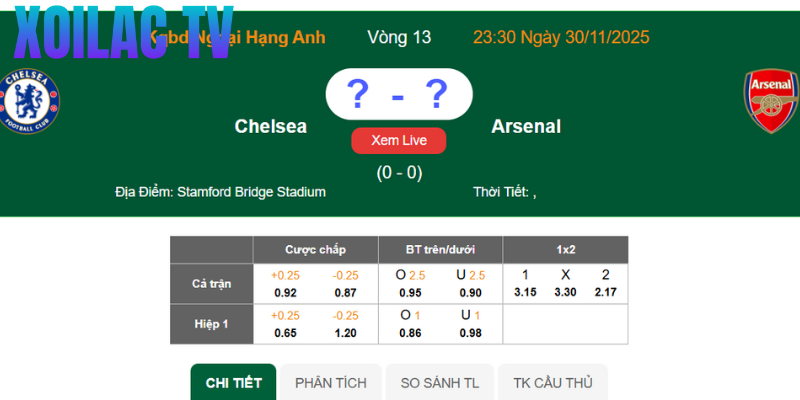
Task: Click full-match +0.25 handicap odds 0.92
Action: coord(284,292)
